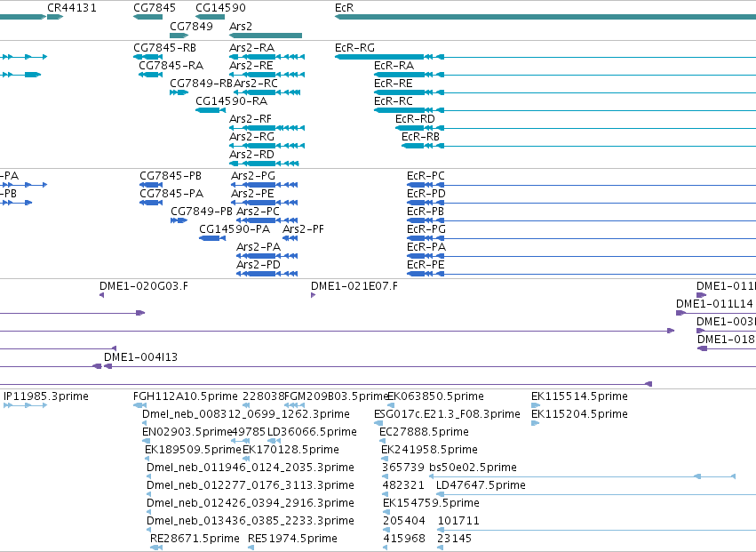Select the Ars2-PC protein
Image resolution: width=756 pixels, height=552 pixels.
[258, 212]
